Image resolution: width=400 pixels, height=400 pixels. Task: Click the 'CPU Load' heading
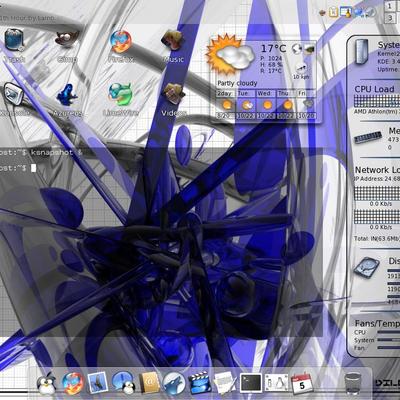374,89
